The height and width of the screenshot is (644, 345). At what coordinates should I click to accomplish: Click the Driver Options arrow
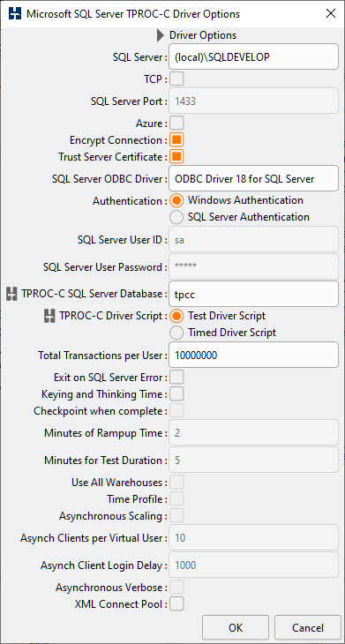(x=161, y=35)
